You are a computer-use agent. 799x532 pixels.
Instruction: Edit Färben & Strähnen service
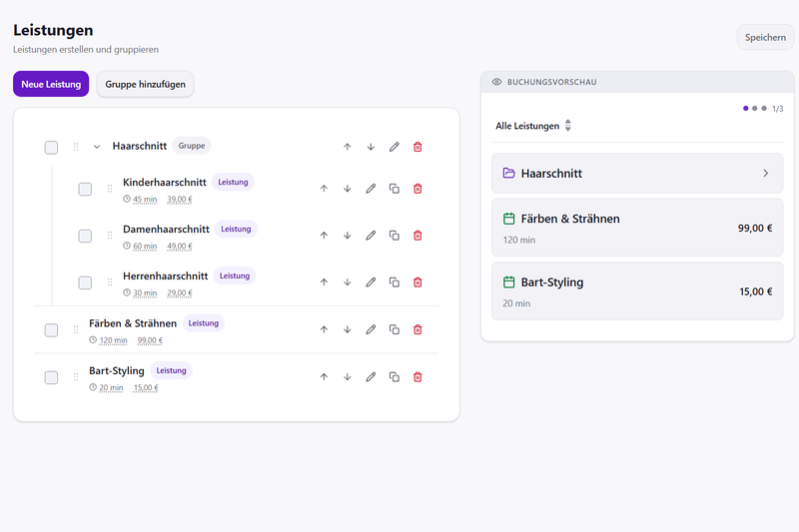click(x=371, y=330)
